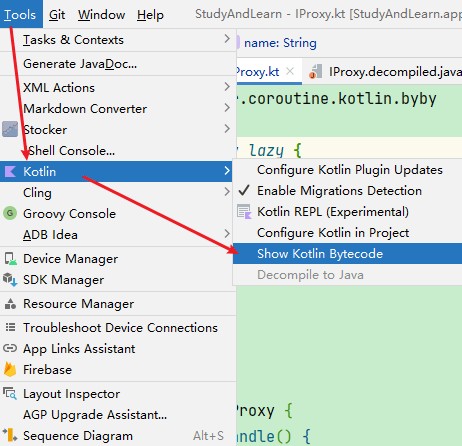
Task: Click the Firebase flame icon
Action: tap(10, 369)
